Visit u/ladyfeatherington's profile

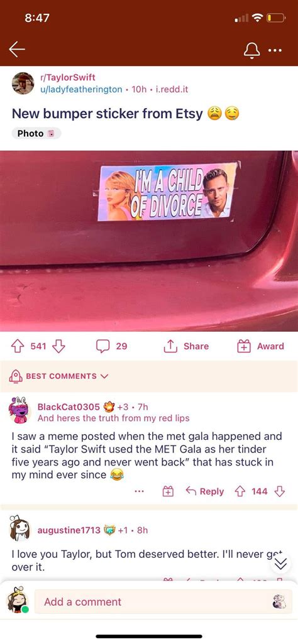coord(80,89)
